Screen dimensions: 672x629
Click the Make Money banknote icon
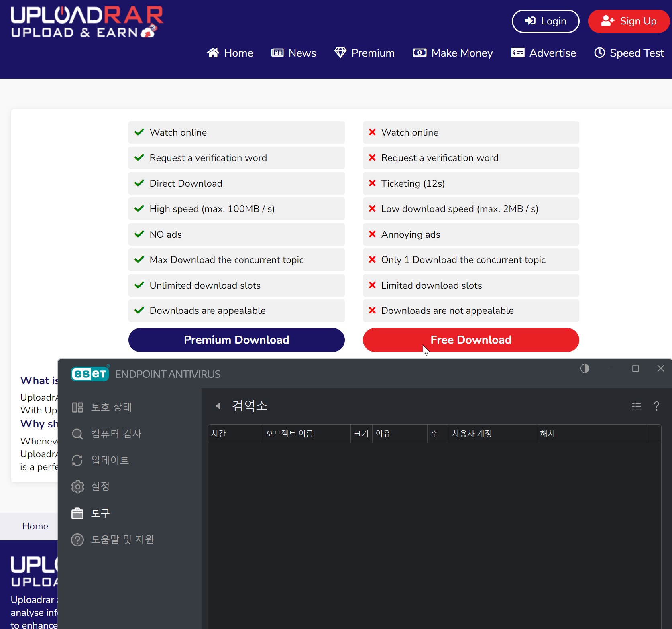419,53
